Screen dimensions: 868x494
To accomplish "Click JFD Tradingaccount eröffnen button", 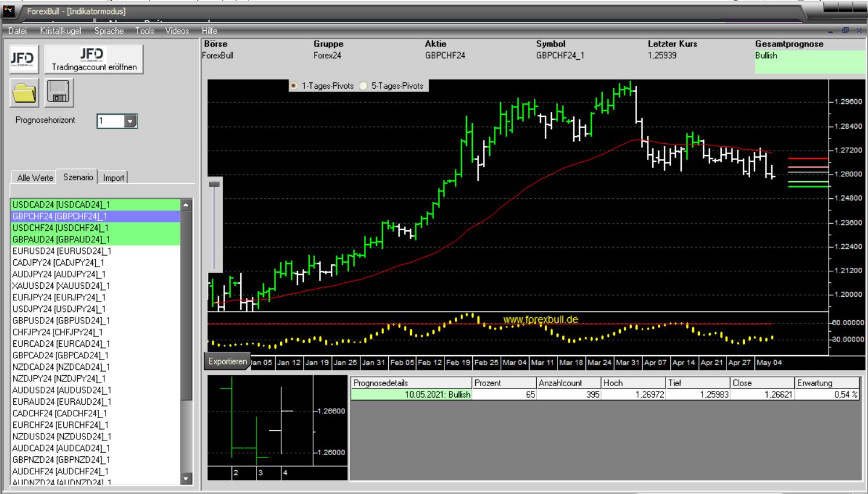I will (94, 59).
